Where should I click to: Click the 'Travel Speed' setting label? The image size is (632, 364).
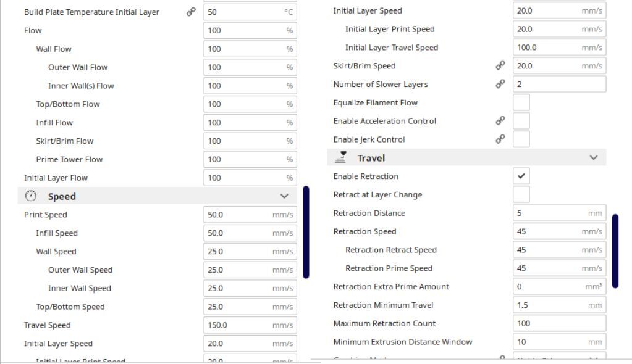(x=47, y=325)
